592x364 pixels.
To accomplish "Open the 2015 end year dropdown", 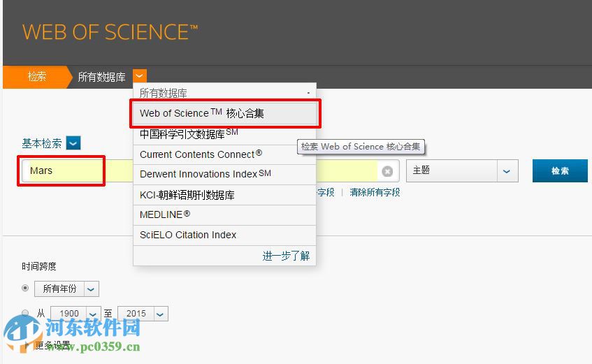I will point(143,314).
